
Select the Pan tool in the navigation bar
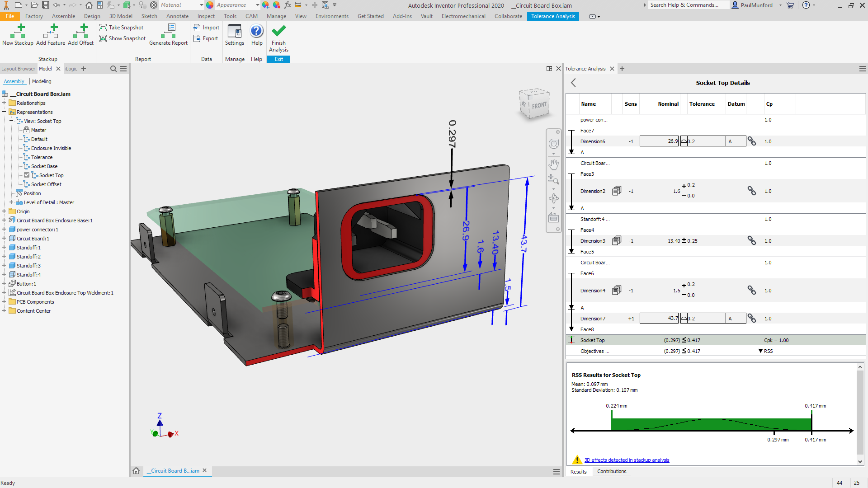(x=554, y=164)
